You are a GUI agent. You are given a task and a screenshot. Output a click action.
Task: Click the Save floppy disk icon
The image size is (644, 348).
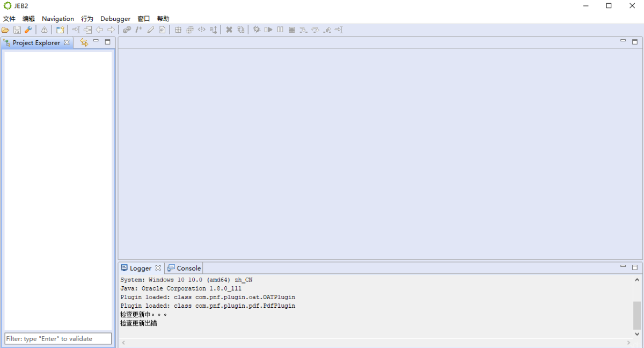pyautogui.click(x=17, y=30)
